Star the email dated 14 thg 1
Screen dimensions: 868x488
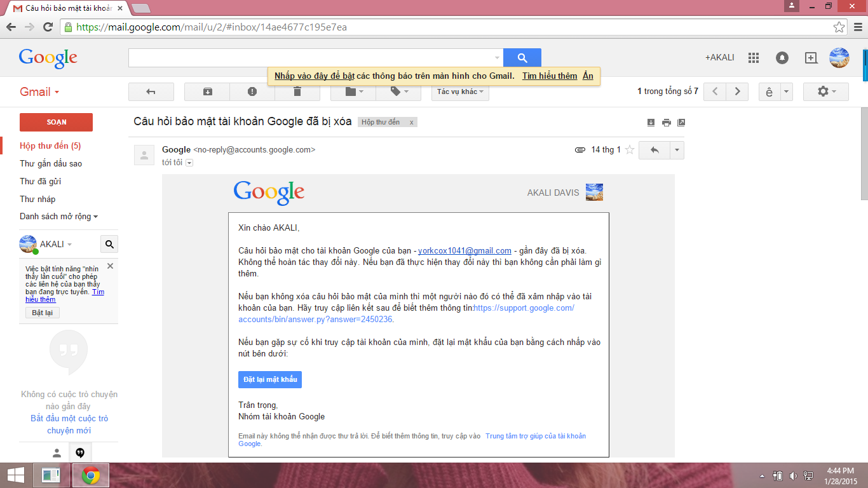click(630, 150)
